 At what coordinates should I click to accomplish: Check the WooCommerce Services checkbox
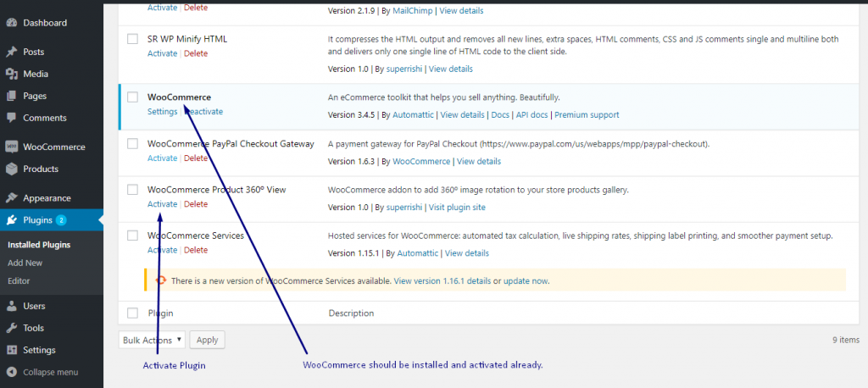[133, 236]
